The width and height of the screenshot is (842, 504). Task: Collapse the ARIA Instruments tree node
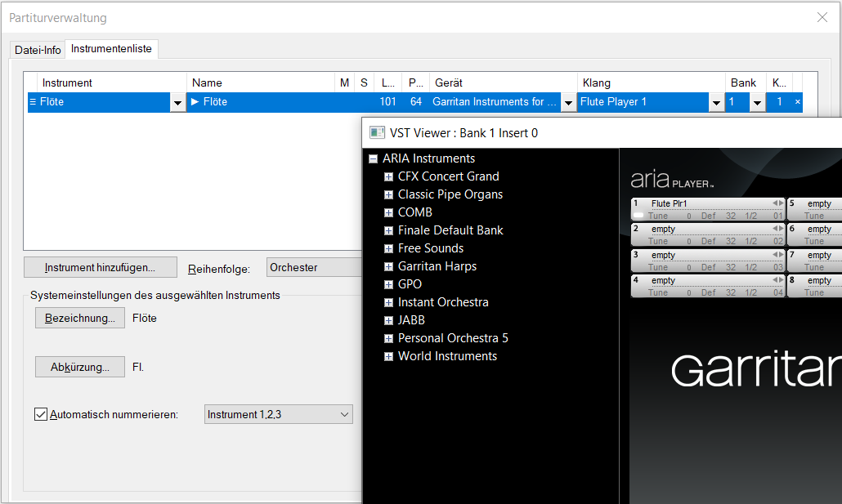(x=374, y=158)
